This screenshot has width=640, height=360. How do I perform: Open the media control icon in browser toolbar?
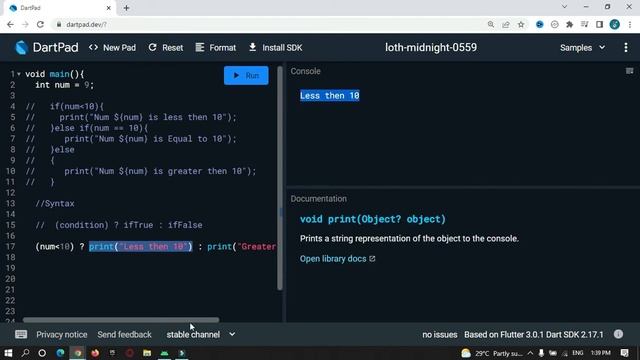pyautogui.click(x=584, y=24)
